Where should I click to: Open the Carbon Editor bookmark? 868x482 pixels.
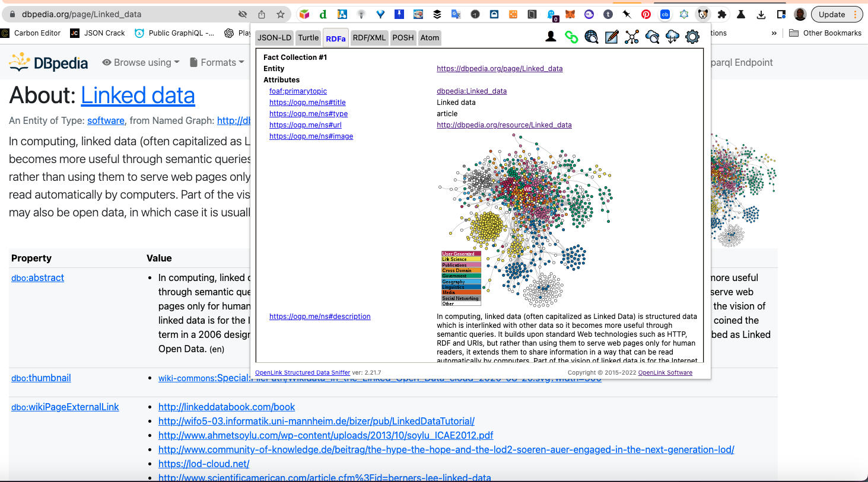coord(31,33)
